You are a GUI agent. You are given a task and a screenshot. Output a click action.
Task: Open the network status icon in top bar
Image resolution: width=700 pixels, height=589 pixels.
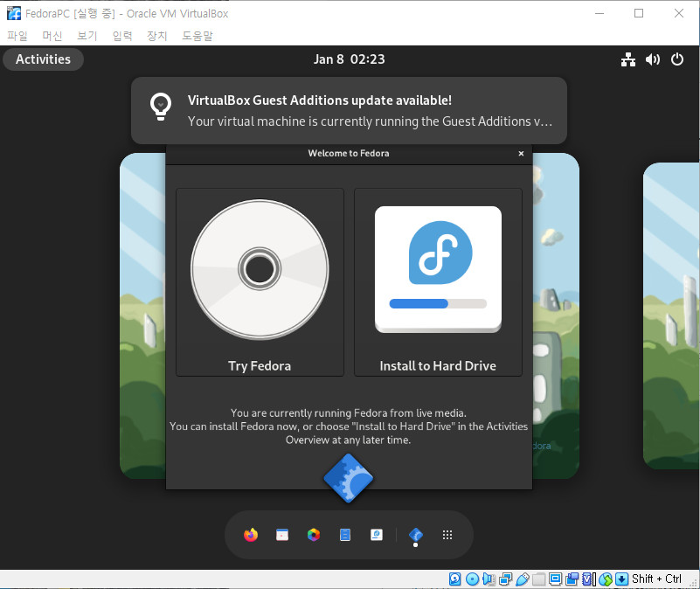pyautogui.click(x=628, y=59)
